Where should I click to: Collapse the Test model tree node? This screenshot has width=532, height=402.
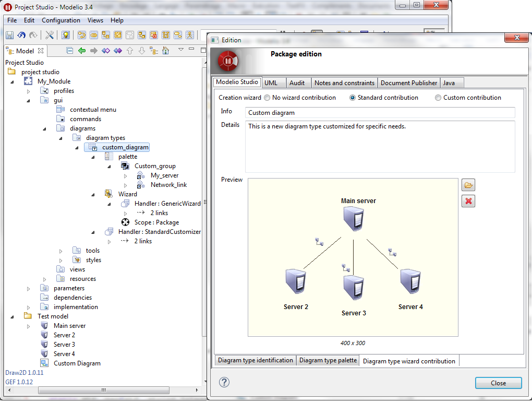[12, 317]
